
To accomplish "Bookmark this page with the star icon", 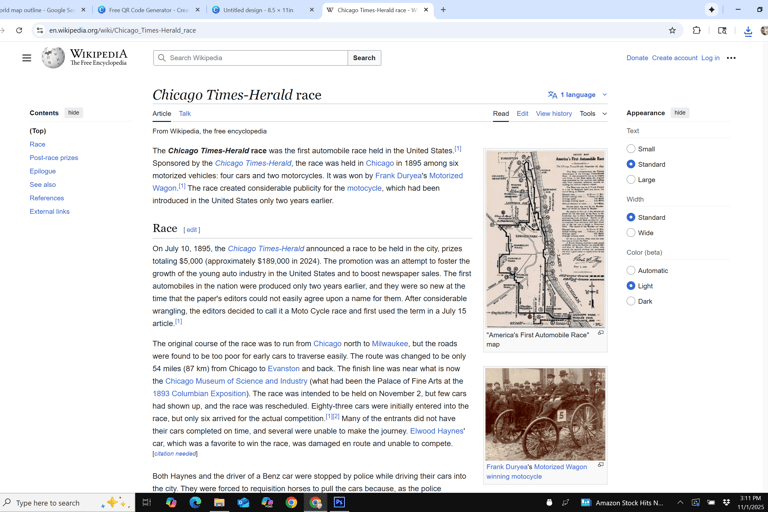I will pos(672,30).
